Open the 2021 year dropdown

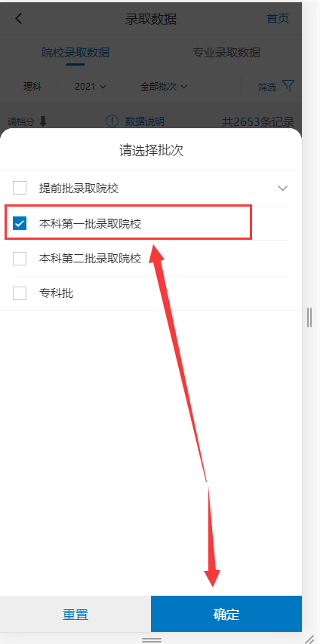click(91, 86)
